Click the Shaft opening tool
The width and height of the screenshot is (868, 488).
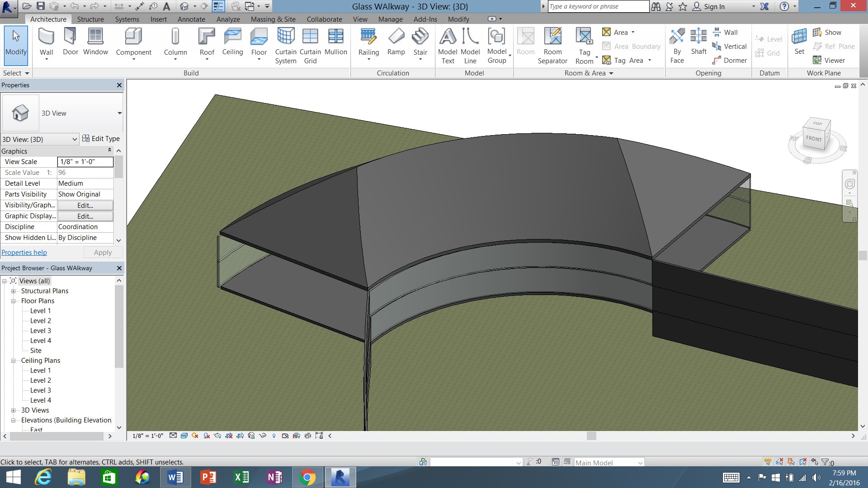pos(698,42)
